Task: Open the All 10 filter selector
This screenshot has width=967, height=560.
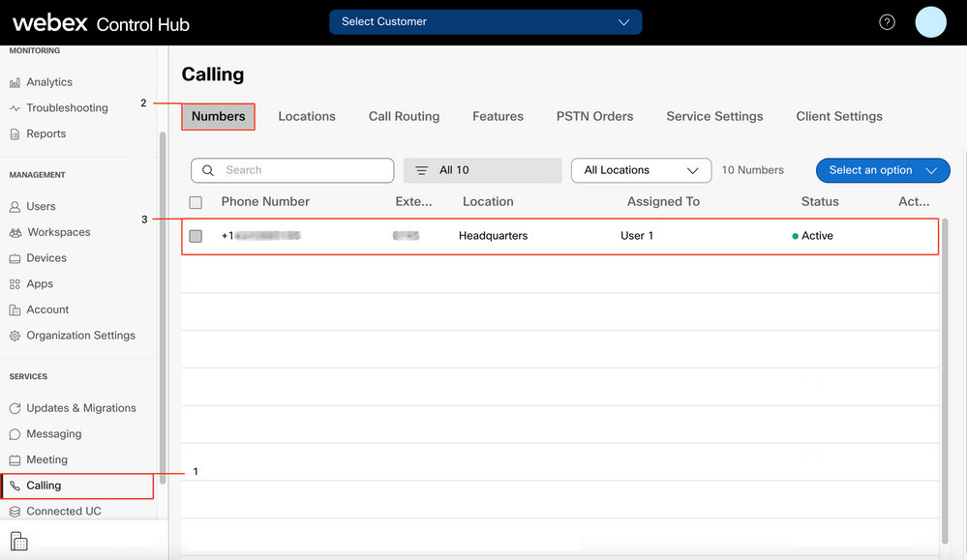Action: pyautogui.click(x=482, y=170)
